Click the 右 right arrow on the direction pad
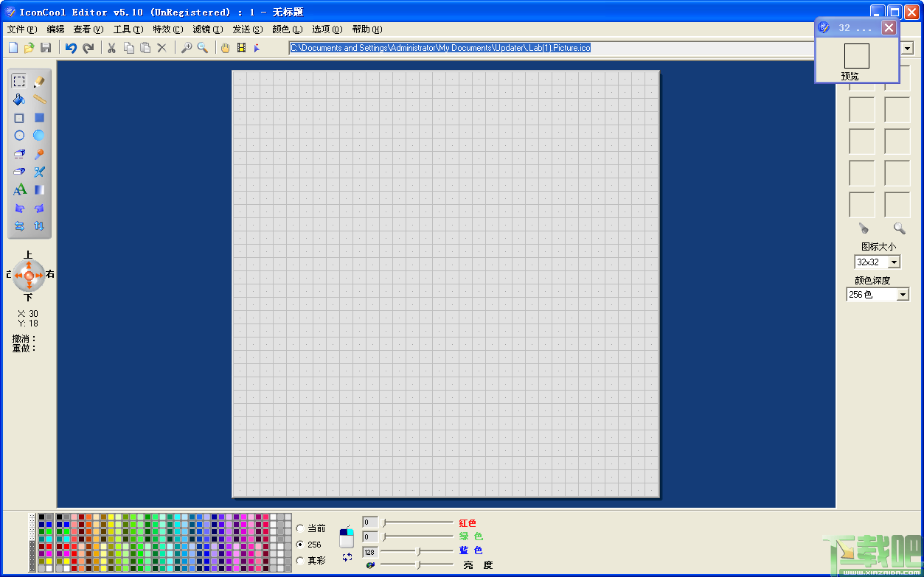The image size is (924, 577). coord(40,276)
